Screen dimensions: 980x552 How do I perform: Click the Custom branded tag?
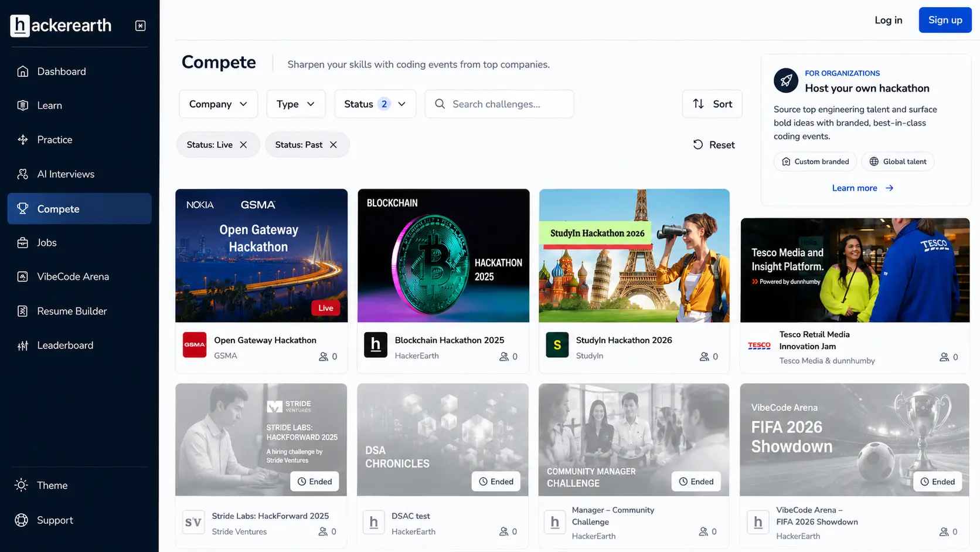pyautogui.click(x=815, y=162)
